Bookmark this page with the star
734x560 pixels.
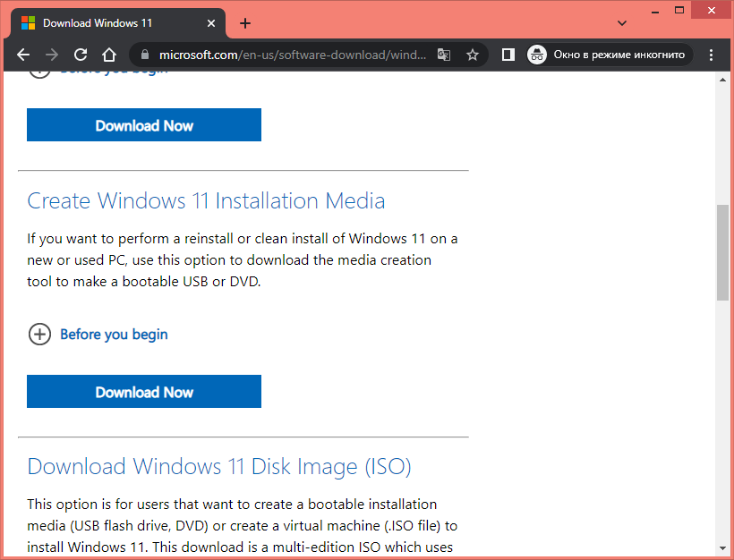pos(473,55)
